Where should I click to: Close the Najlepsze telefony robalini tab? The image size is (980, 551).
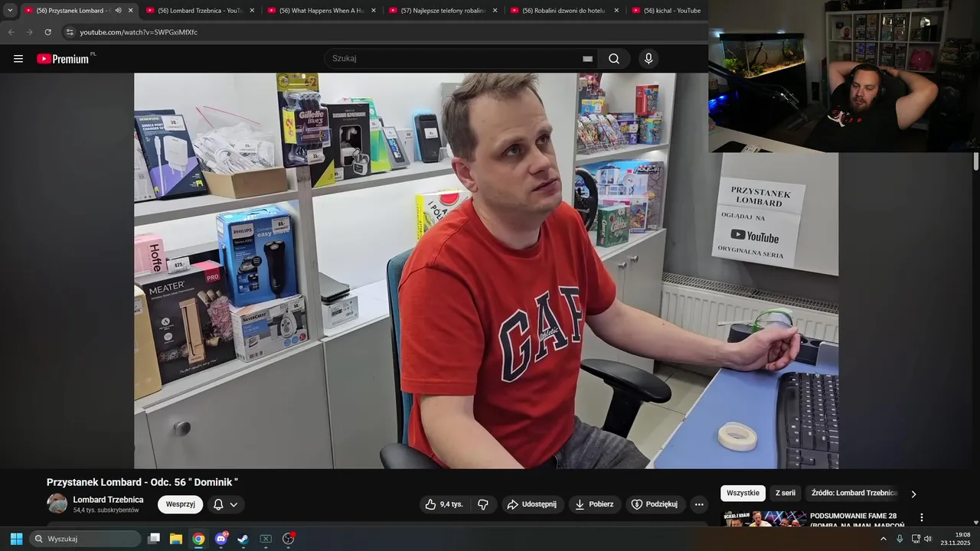[x=495, y=11]
